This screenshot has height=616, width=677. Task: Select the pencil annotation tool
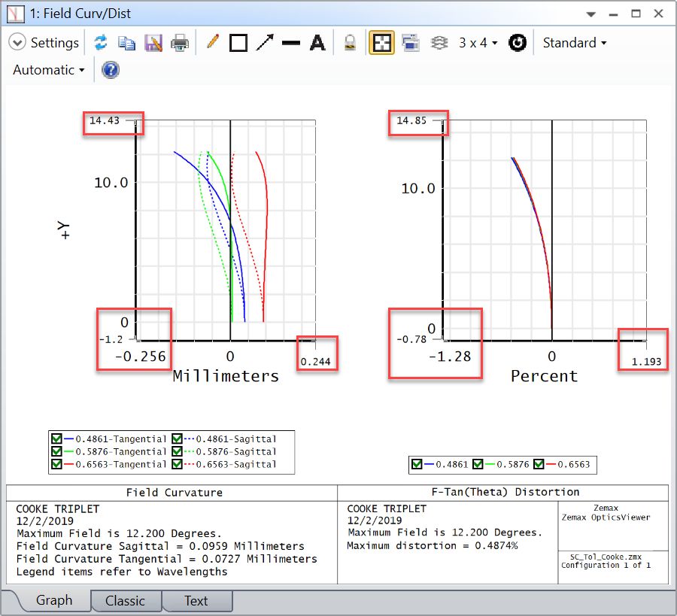(x=211, y=43)
